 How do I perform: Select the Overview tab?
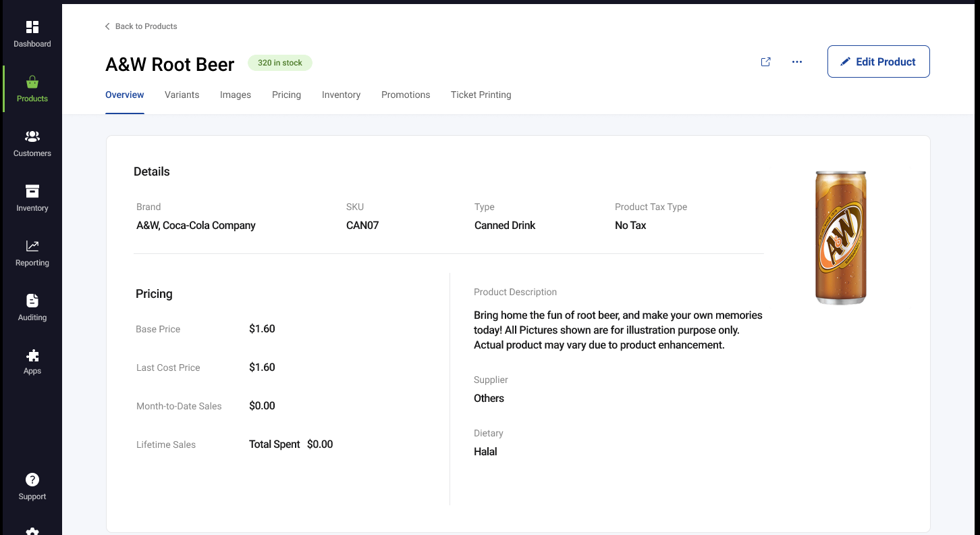click(125, 95)
